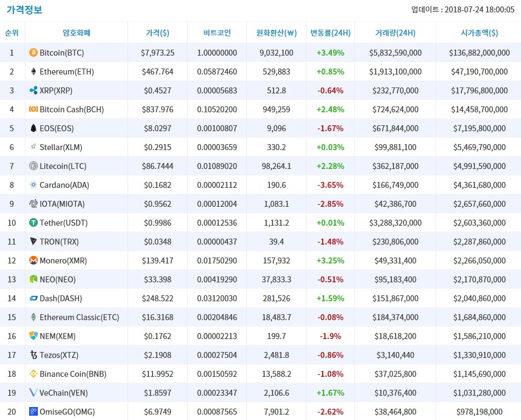Click the Litecoin coin icon
521x420 pixels.
pos(33,166)
